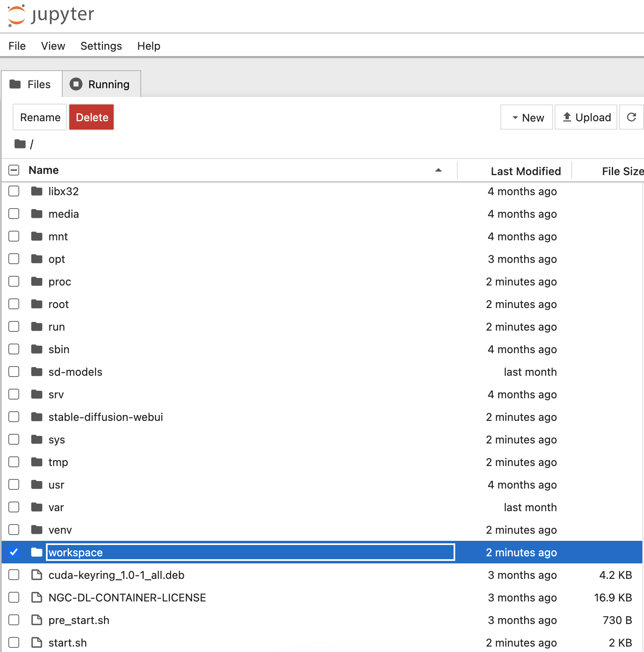This screenshot has height=652, width=644.
Task: Click the sd-models folder icon
Action: (37, 372)
